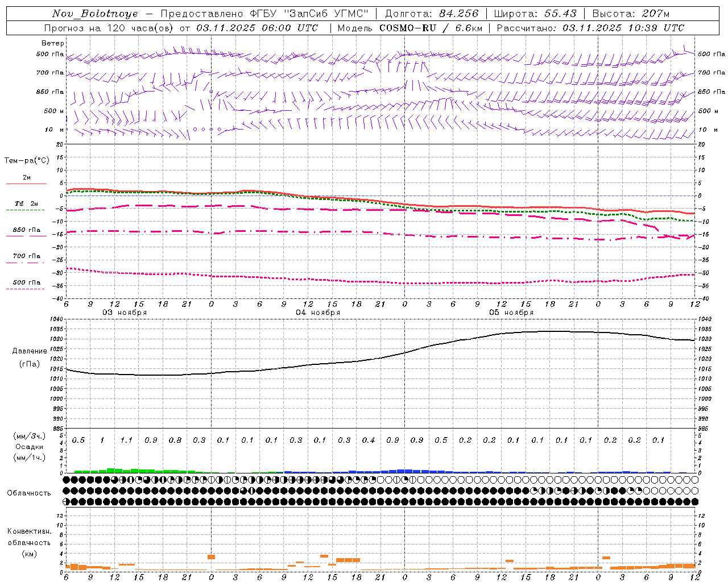Click the Td 2м dew point legend label
Viewport: 728px width, 582px height.
tap(27, 203)
